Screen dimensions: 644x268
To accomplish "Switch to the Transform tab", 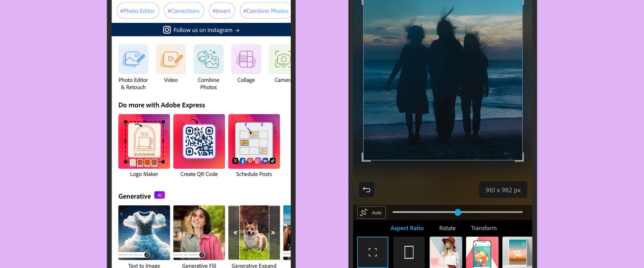I will 484,228.
